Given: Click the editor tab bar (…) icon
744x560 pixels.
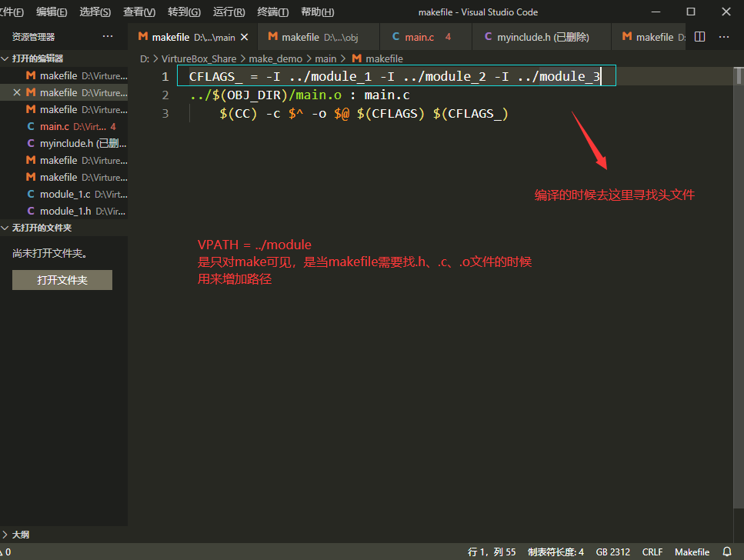Looking at the screenshot, I should click(723, 36).
